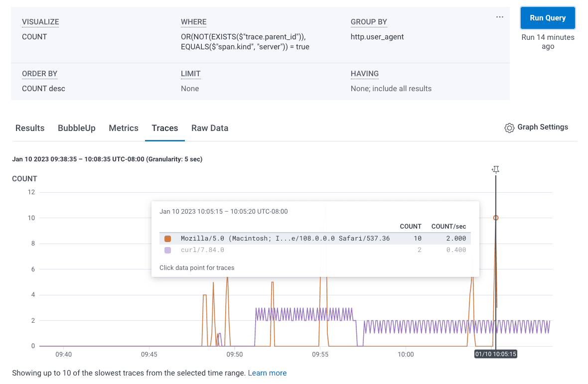Click the orange Mozilla series legend marker

tap(167, 238)
